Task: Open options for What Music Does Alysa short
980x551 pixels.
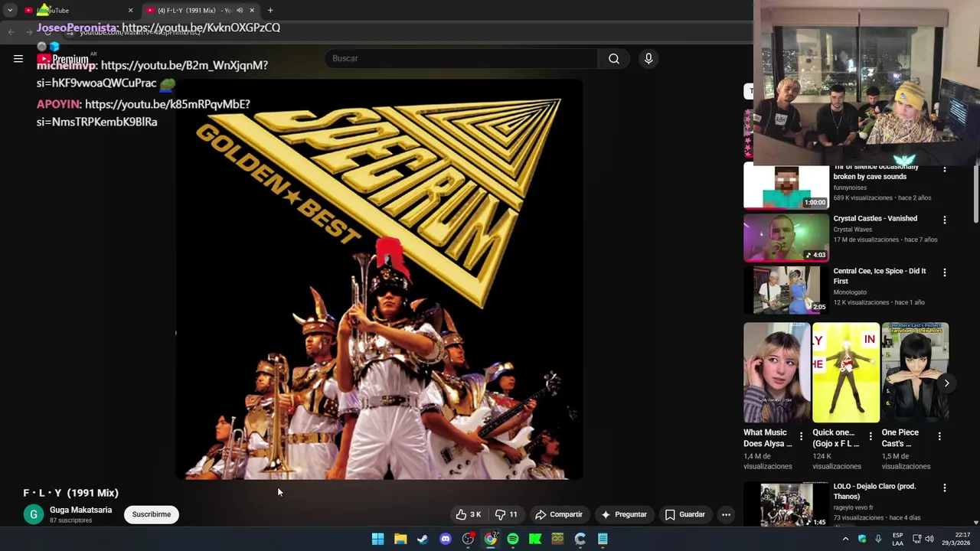Action: coord(801,436)
